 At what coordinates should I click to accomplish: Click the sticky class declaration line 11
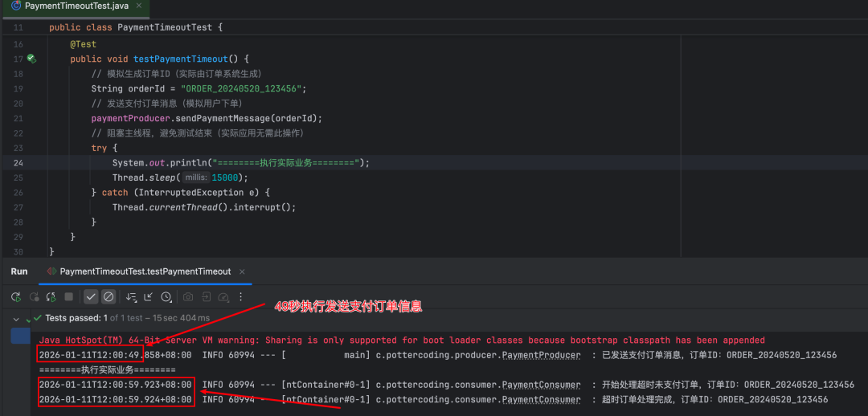(x=136, y=27)
